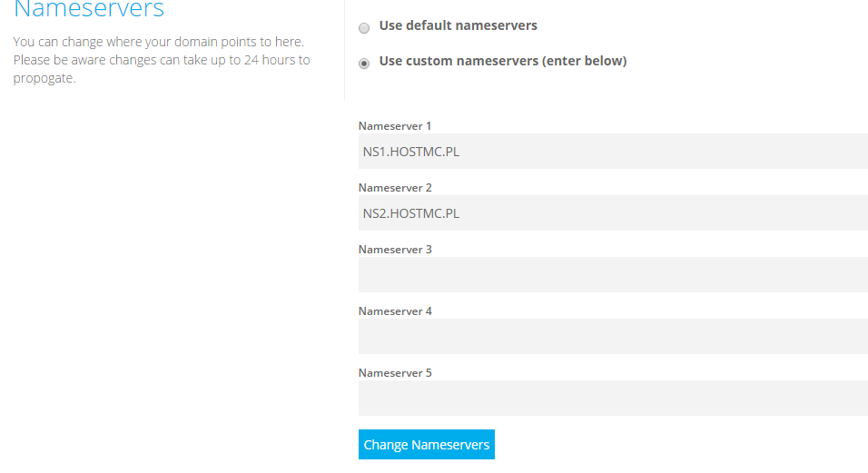Click the vertical divider beside the description
This screenshot has height=473, width=868.
click(x=344, y=54)
